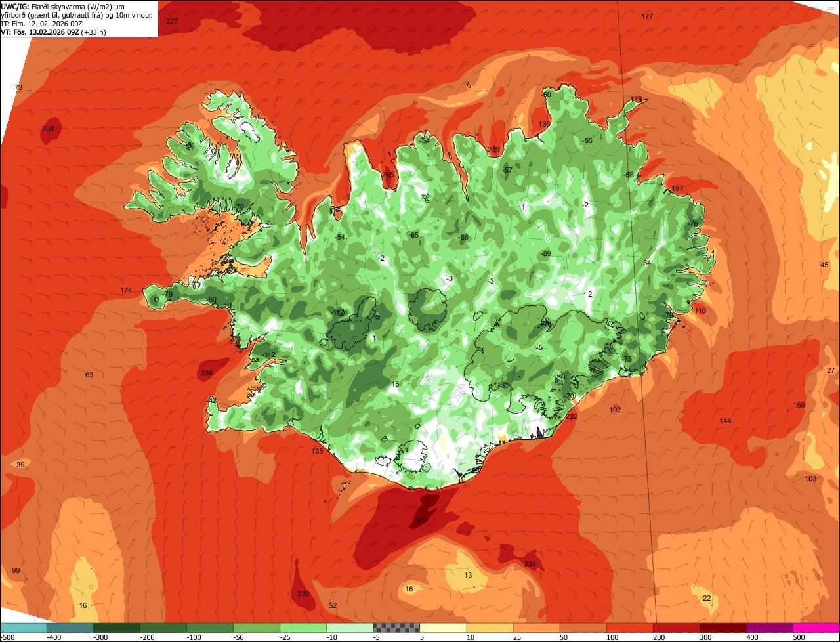Click the map value "102" in the southeast sea
The image size is (840, 642).
pyautogui.click(x=615, y=410)
